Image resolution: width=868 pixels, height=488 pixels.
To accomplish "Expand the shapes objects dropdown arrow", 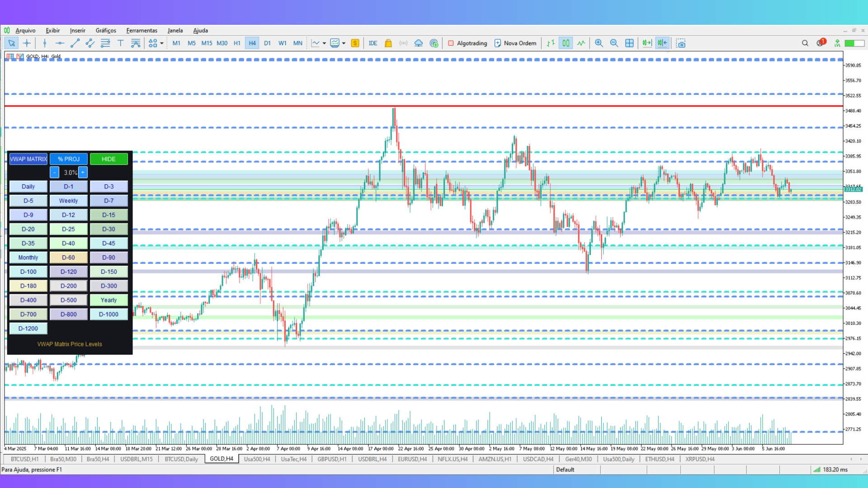I will point(162,43).
